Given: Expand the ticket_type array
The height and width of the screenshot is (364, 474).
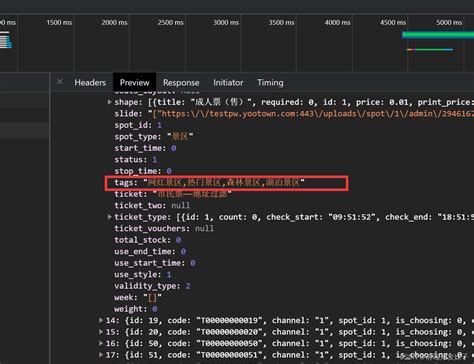Looking at the screenshot, I should (109, 217).
